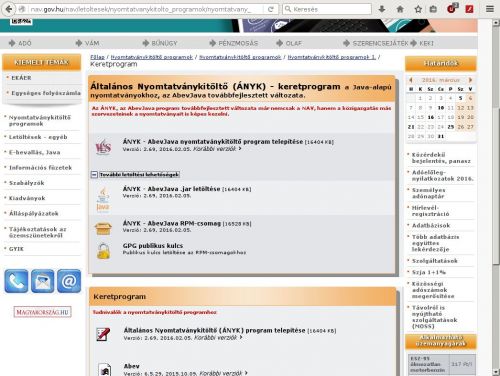Click the Keresés search input field
Viewport: 500px width, 376px height.
click(x=327, y=9)
